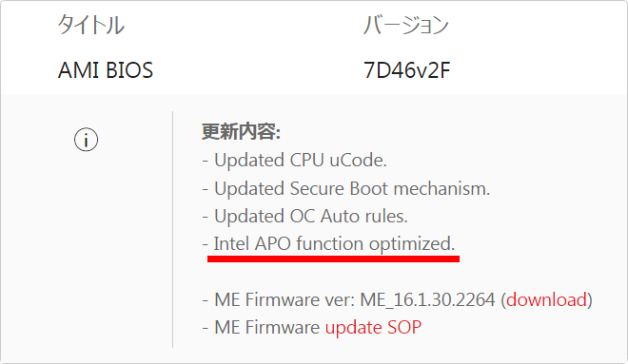This screenshot has height=364, width=628.
Task: Click the Updated Secure Boot mechanism line
Action: pyautogui.click(x=346, y=188)
